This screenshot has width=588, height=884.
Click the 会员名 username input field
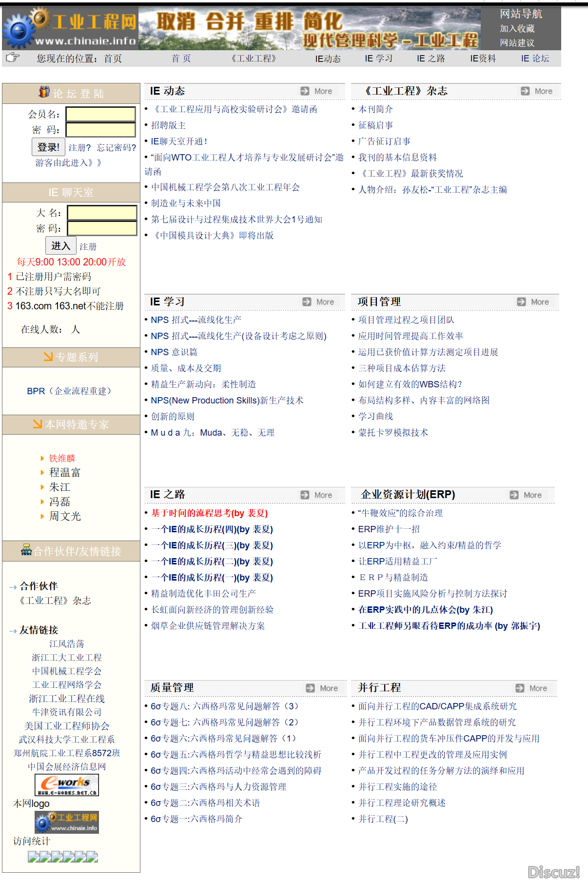click(x=100, y=114)
